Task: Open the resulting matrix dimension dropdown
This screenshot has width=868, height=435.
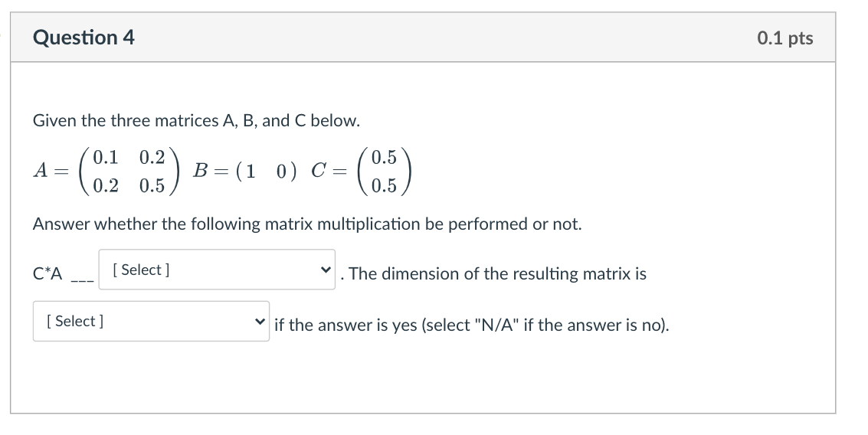Action: pyautogui.click(x=150, y=322)
